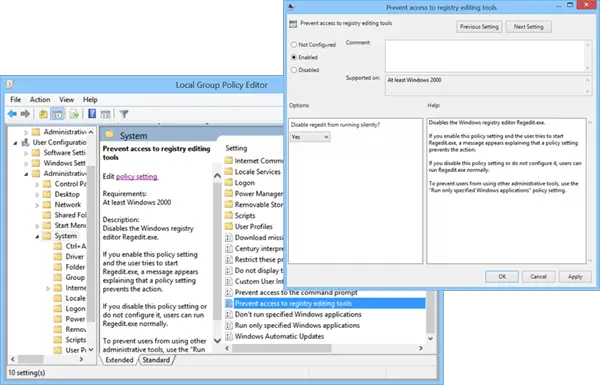The height and width of the screenshot is (385, 600).
Task: Click the Desktop folder icon in tree
Action: [x=47, y=194]
